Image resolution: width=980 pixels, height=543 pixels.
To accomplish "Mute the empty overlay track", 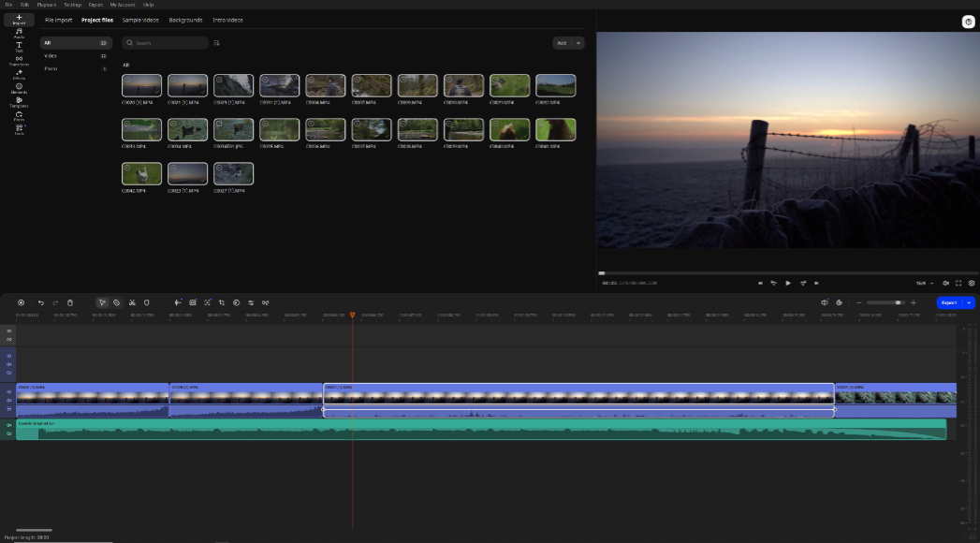I will pyautogui.click(x=8, y=364).
